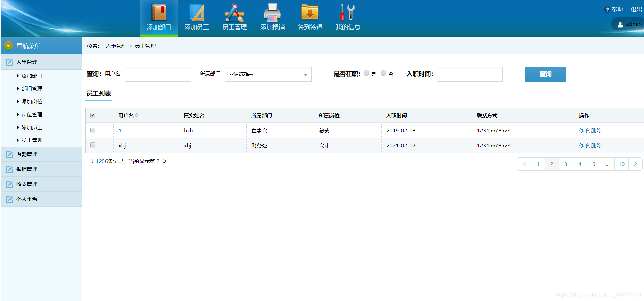The image size is (644, 301).
Task: Open 添加部门 in the sidebar
Action: pyautogui.click(x=32, y=76)
